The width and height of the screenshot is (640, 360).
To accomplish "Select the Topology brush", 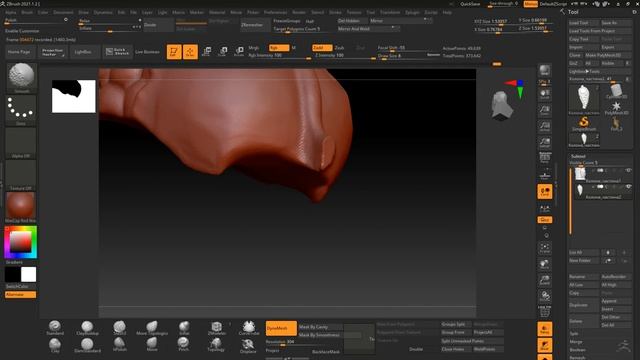I will point(216,344).
